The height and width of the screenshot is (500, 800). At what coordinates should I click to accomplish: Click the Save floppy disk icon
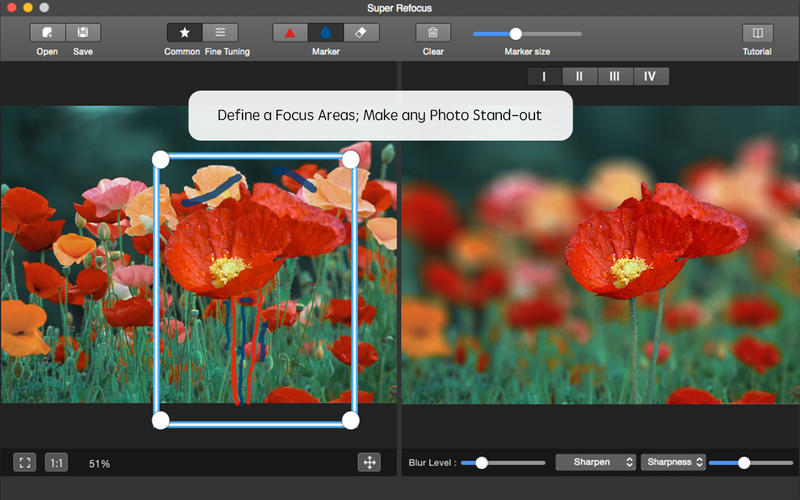click(83, 33)
